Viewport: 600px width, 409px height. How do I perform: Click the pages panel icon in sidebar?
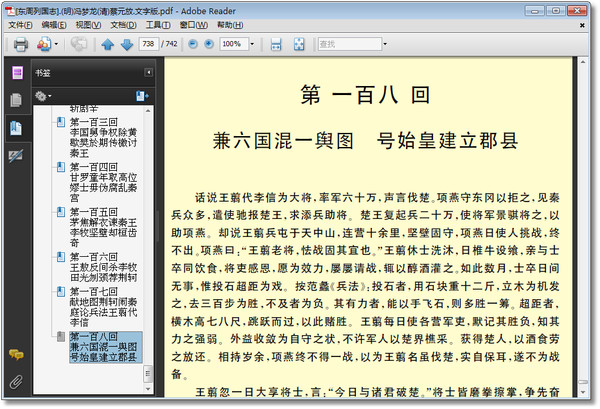[16, 100]
